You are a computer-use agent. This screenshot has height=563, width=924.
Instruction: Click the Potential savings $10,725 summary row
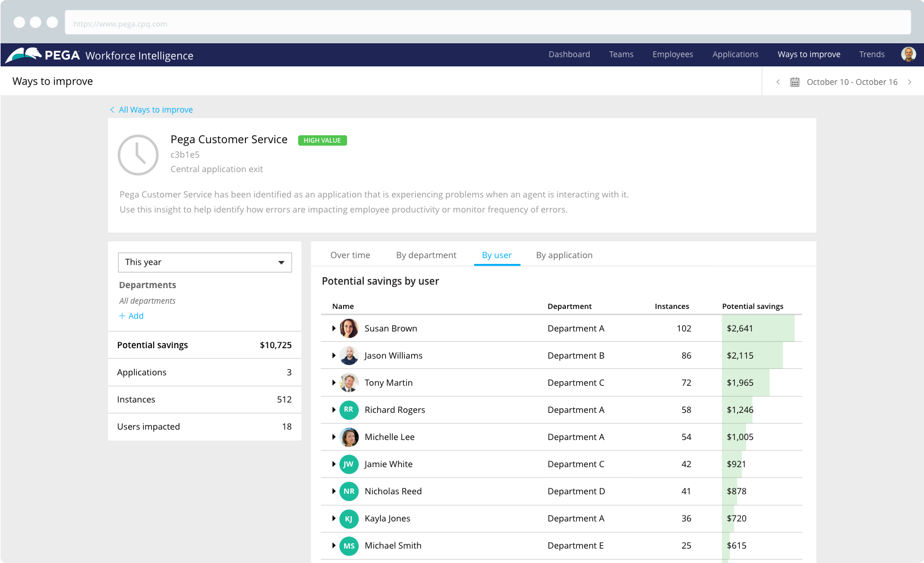204,345
